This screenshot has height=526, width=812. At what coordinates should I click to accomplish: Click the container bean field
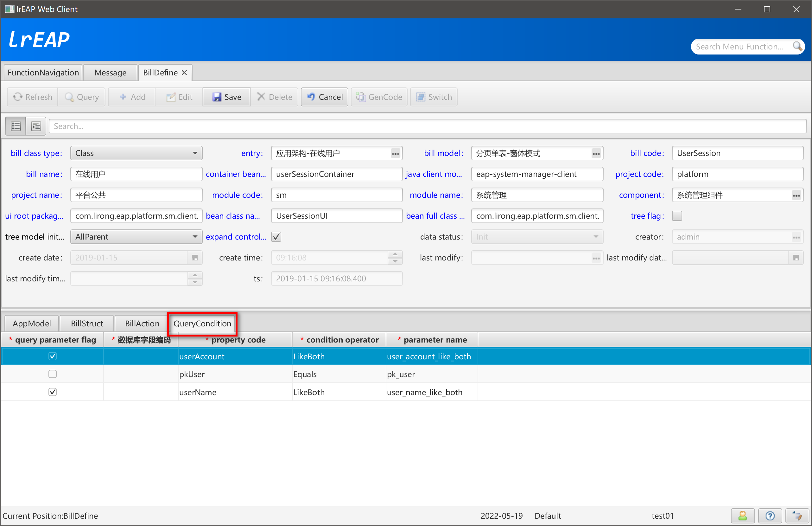point(337,174)
